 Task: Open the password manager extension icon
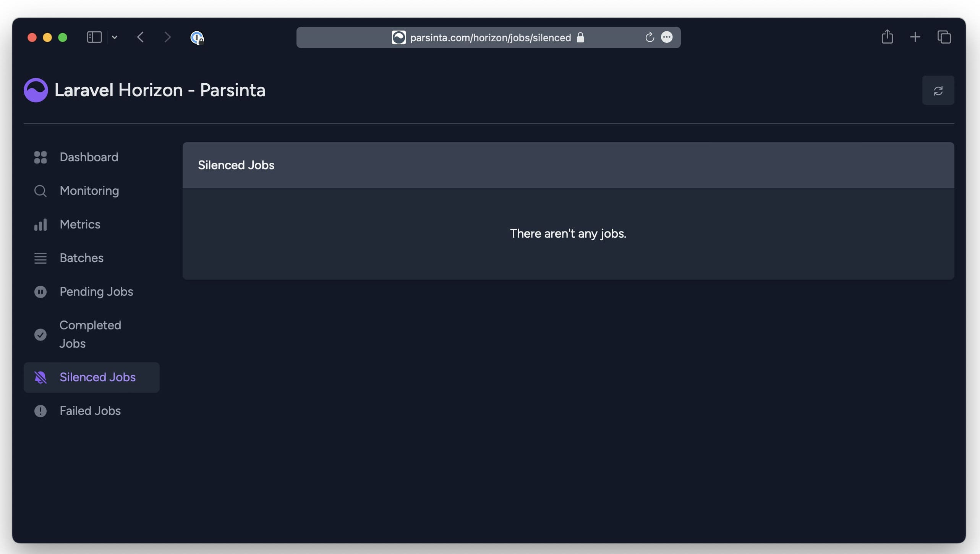[x=197, y=37]
